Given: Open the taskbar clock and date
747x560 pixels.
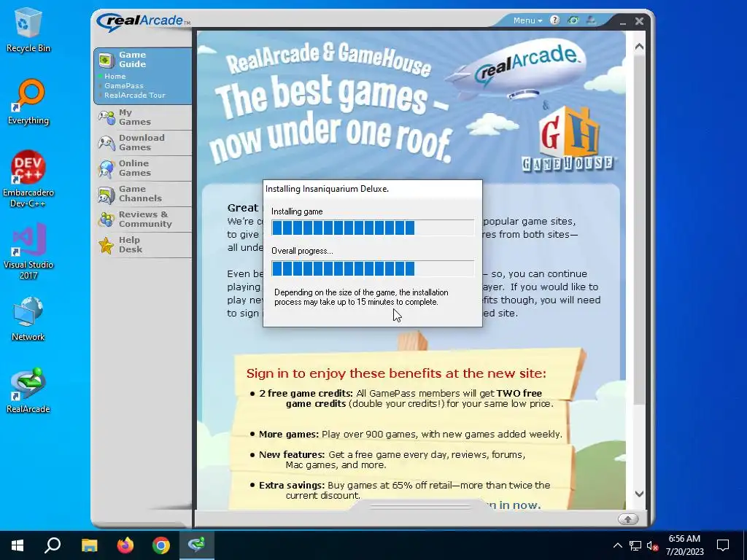Looking at the screenshot, I should pyautogui.click(x=684, y=545).
